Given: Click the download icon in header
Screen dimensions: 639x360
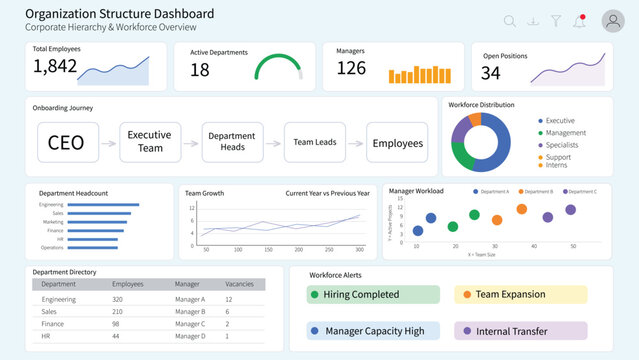Looking at the screenshot, I should [533, 21].
